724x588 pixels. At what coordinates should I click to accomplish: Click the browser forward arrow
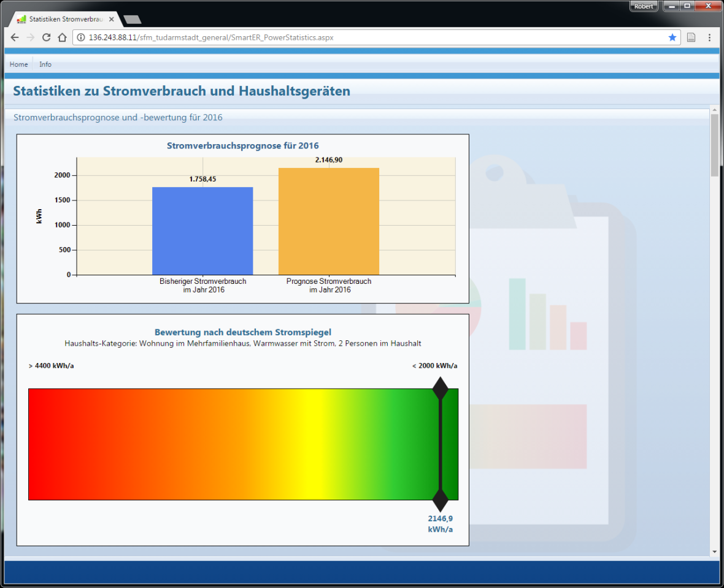(x=30, y=37)
